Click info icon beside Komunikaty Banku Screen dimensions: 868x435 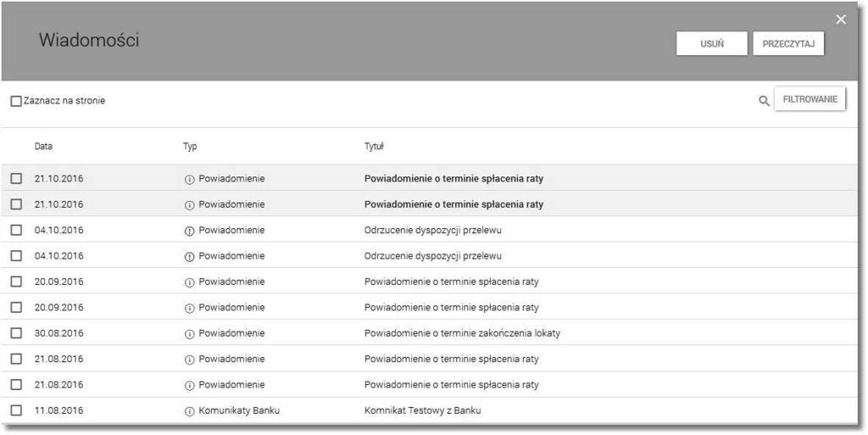(x=189, y=411)
